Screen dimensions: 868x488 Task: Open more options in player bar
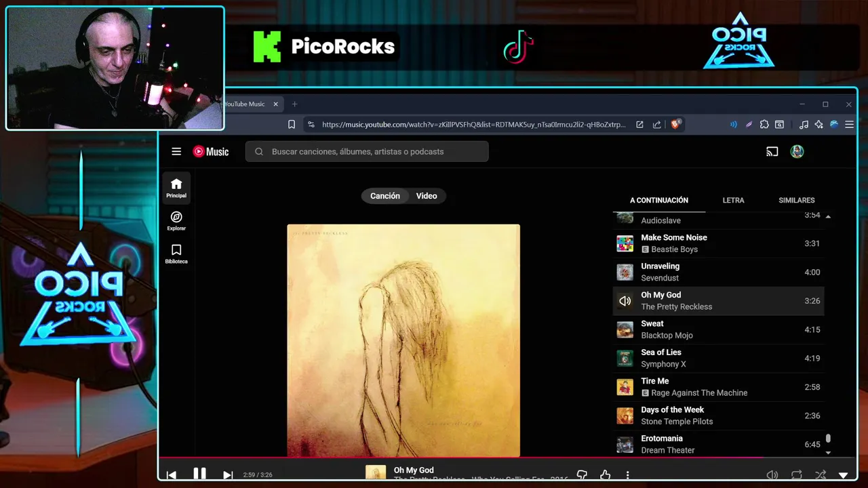pos(627,475)
